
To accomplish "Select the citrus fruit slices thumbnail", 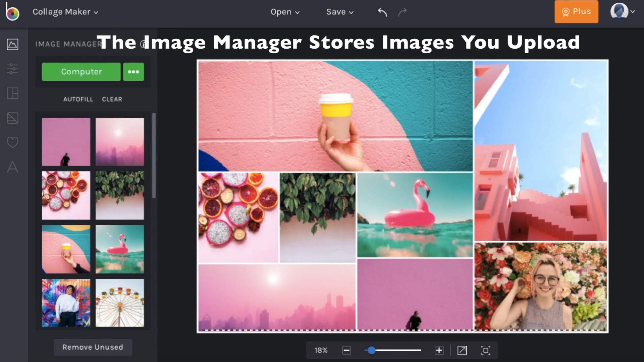I will [x=66, y=195].
